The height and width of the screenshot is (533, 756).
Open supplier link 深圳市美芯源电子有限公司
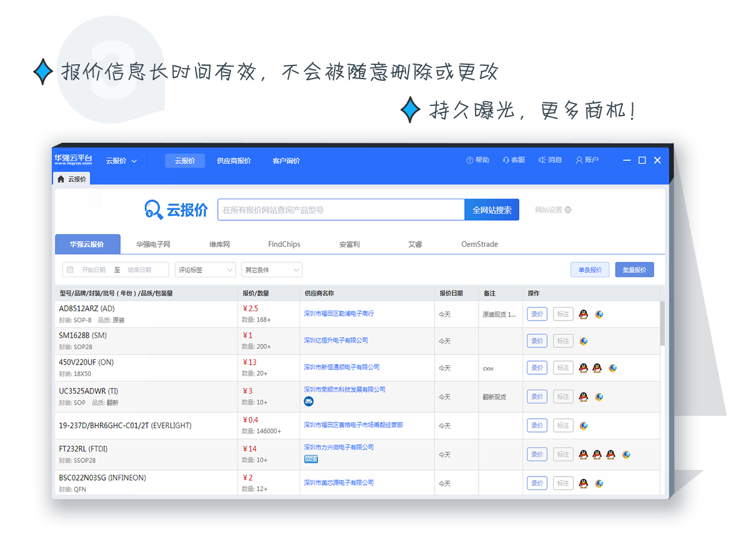(339, 482)
